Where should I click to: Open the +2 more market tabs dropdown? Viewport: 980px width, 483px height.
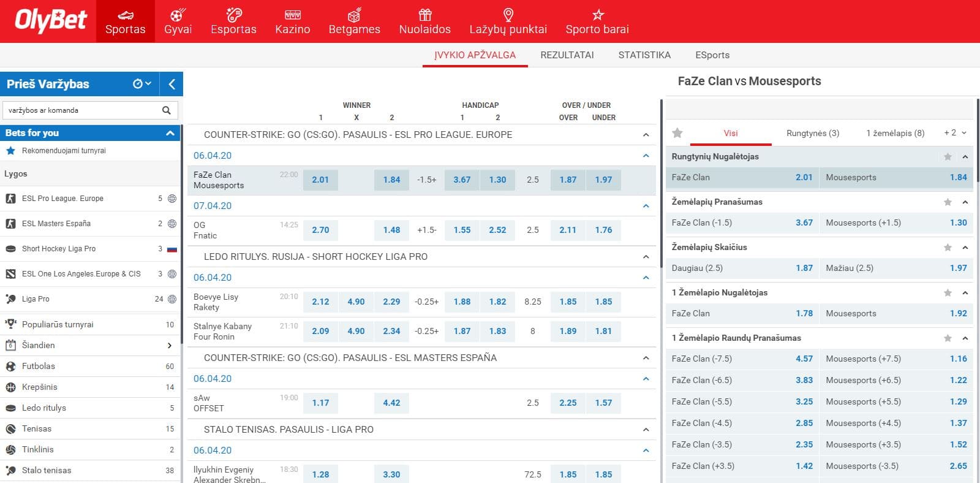(x=955, y=133)
